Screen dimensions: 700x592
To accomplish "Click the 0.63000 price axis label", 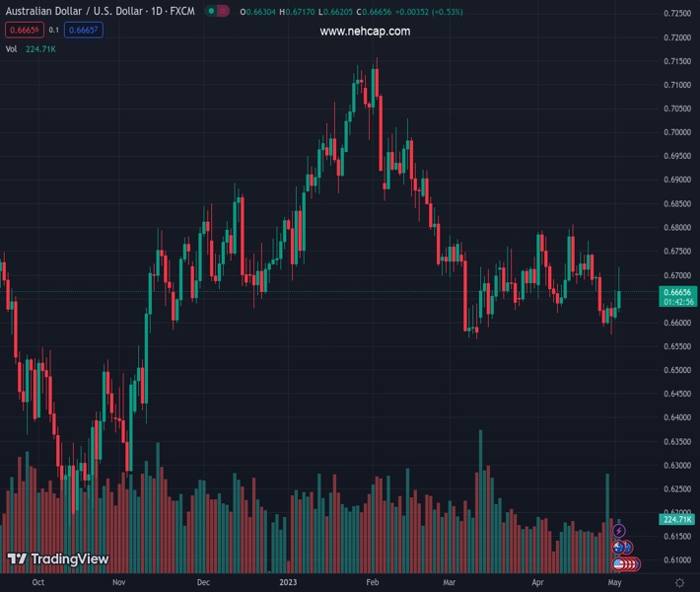I will click(x=677, y=465).
